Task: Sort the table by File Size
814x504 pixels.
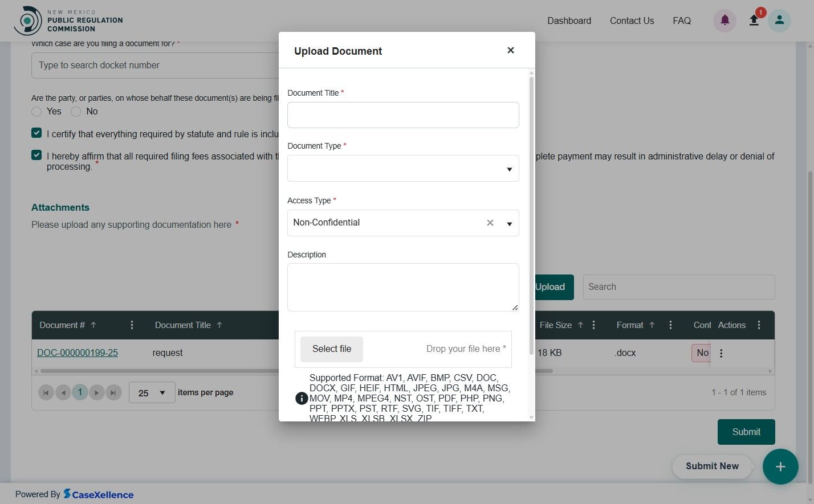Action: [581, 325]
